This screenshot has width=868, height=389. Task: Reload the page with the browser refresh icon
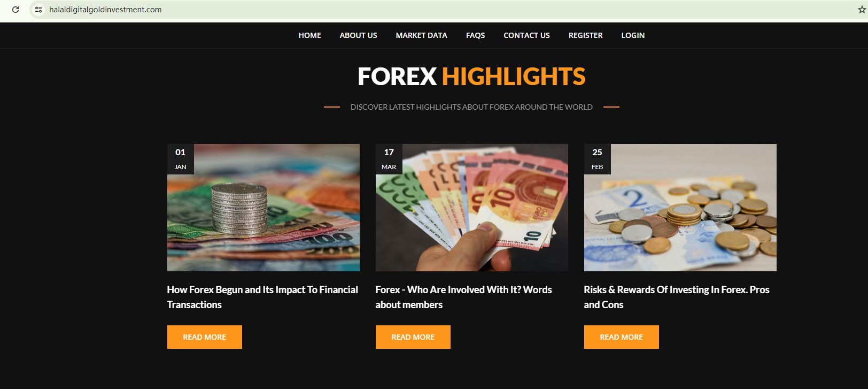(15, 10)
